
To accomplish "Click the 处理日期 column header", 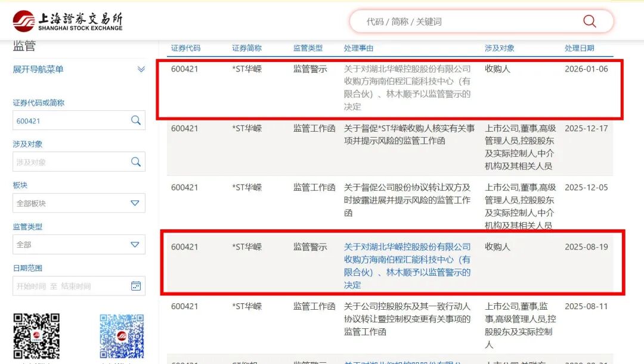I will pyautogui.click(x=579, y=48).
